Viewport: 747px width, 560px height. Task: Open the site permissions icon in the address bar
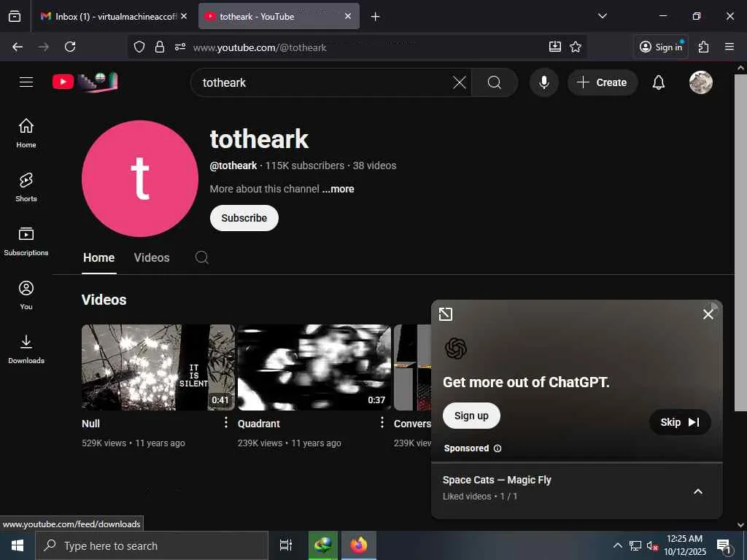point(180,47)
